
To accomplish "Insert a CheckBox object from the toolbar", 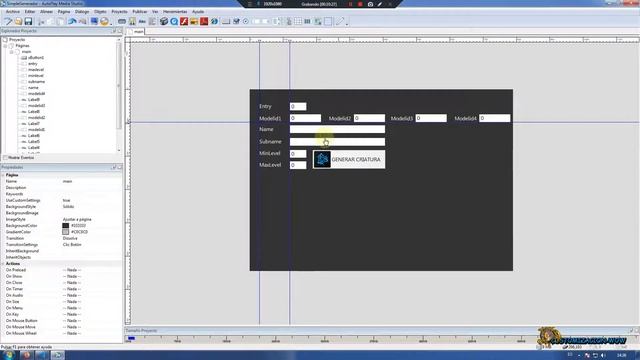I will point(236,21).
